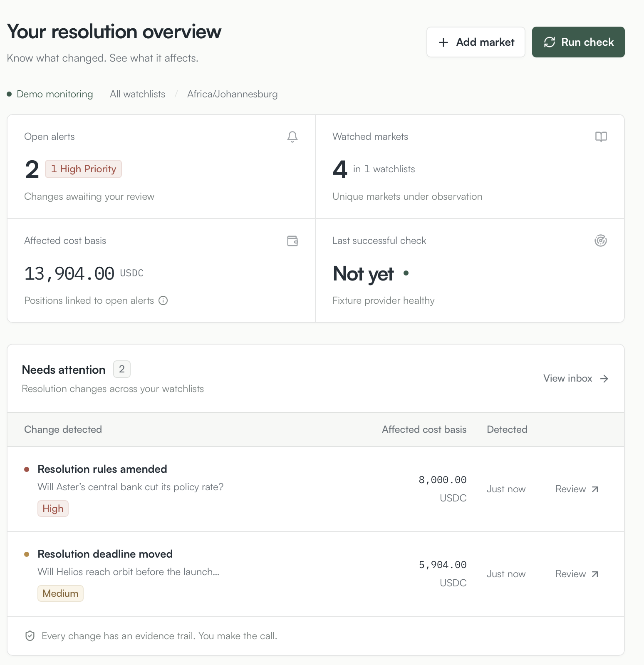Click the Medium severity tag
644x665 pixels.
[60, 593]
